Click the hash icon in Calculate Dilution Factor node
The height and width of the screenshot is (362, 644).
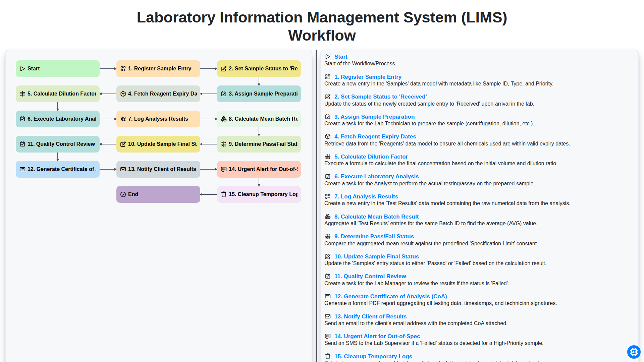[x=22, y=94]
